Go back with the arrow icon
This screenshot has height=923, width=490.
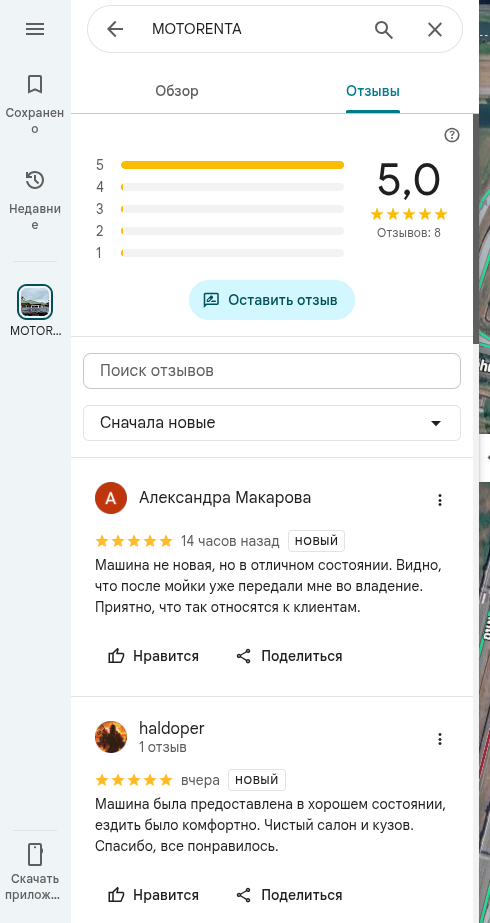pos(115,29)
